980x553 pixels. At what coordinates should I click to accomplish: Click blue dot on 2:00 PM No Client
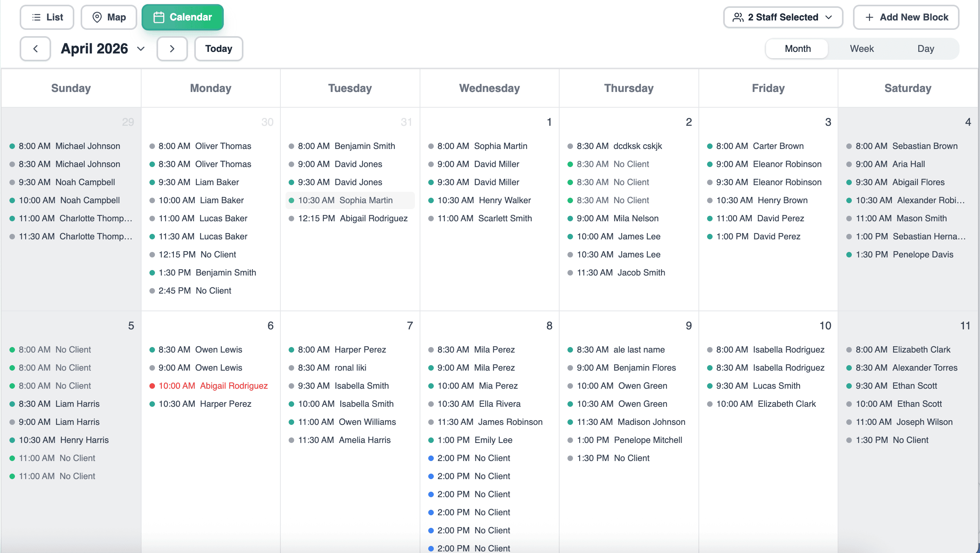point(431,458)
